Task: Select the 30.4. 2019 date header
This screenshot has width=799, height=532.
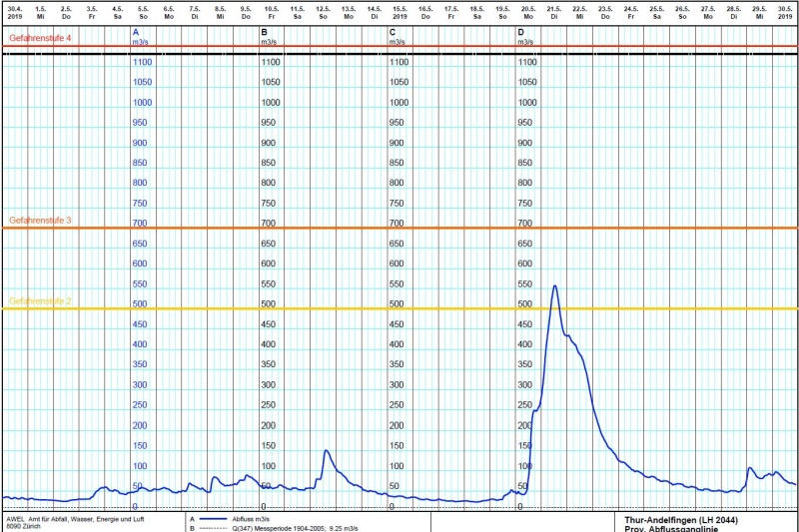Action: click(x=14, y=12)
